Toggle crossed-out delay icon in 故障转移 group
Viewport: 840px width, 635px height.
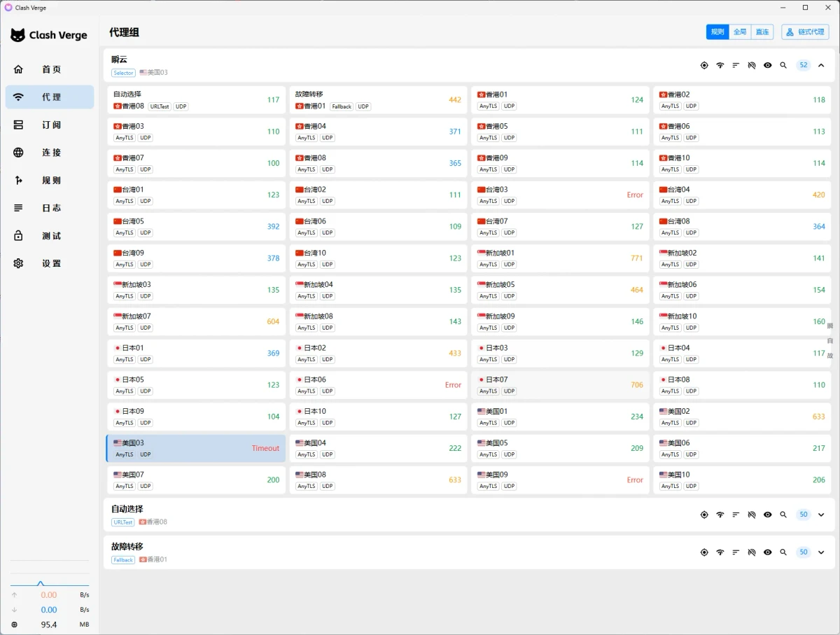coord(752,552)
